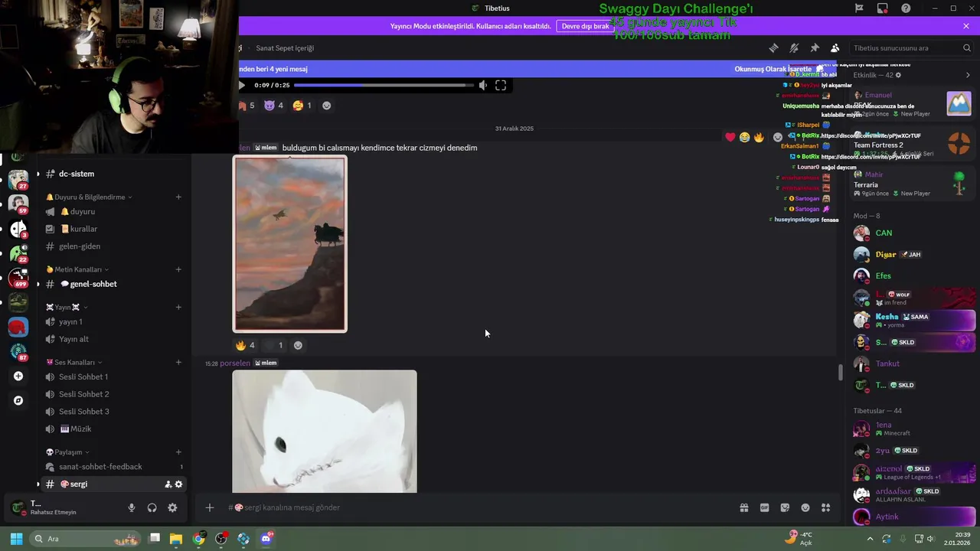Viewport: 980px width, 551px height.
Task: Add a server plus icon
Action: 18,376
